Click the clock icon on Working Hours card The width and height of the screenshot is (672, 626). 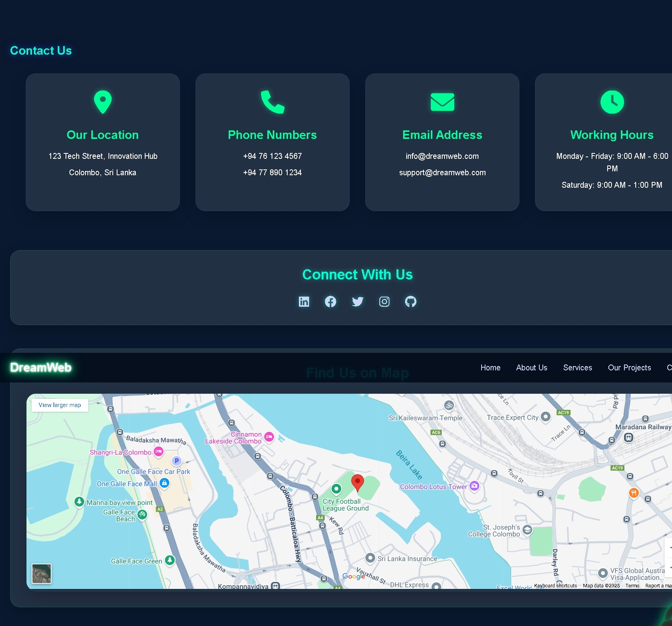[612, 102]
